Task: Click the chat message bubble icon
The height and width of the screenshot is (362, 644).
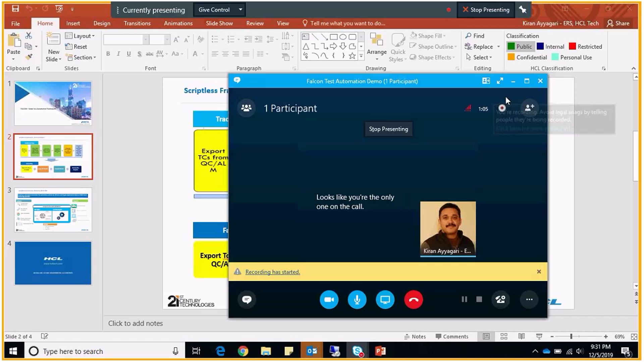Action: coord(247,300)
